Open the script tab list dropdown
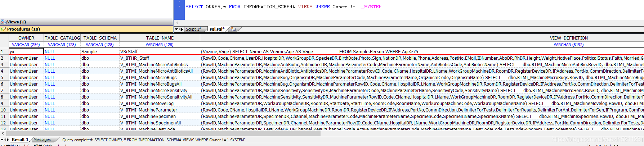 [176, 29]
